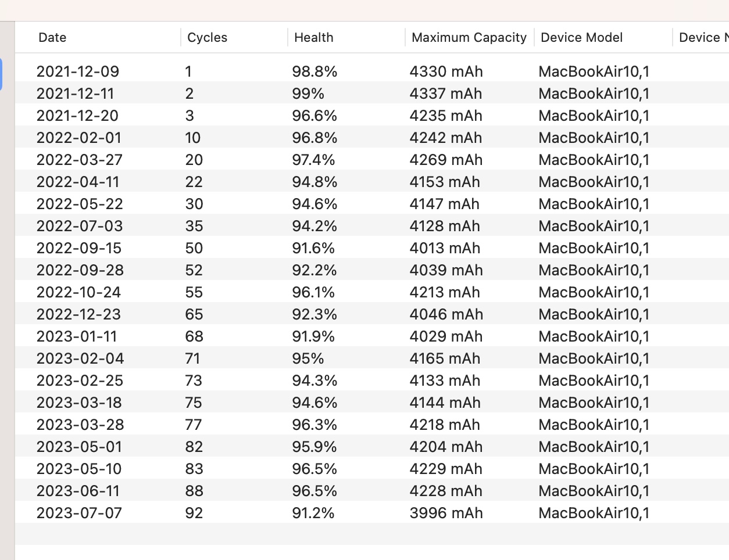This screenshot has height=560, width=729.
Task: Select the row dated 2022-12-23
Action: point(78,314)
